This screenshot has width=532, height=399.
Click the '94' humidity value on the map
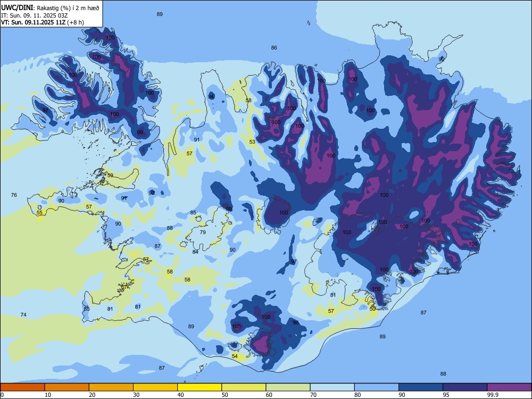click(x=211, y=97)
